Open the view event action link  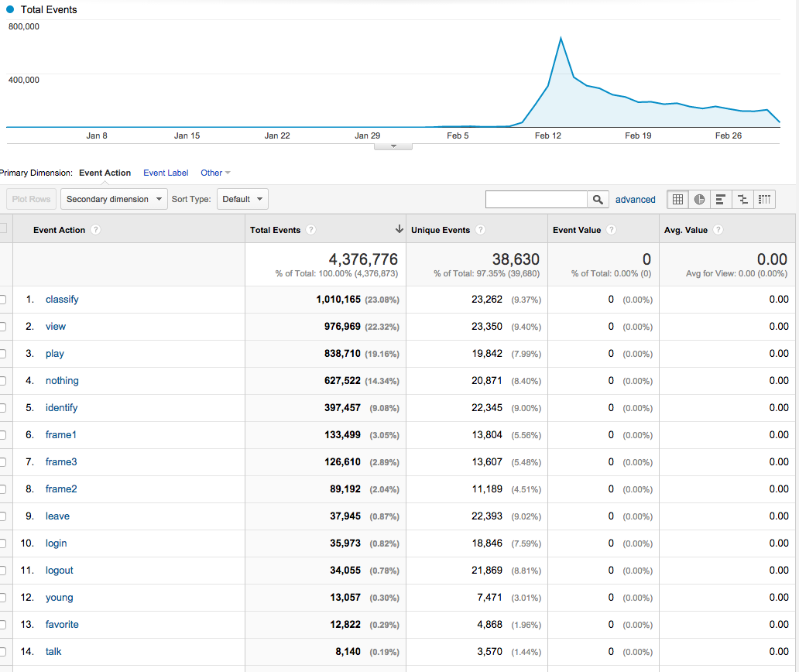coord(56,327)
